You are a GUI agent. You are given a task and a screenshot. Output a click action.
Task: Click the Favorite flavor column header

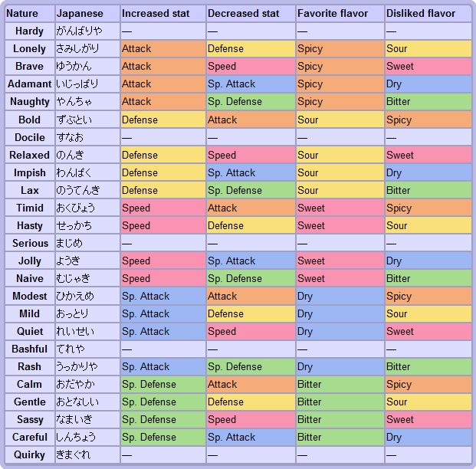click(x=339, y=14)
